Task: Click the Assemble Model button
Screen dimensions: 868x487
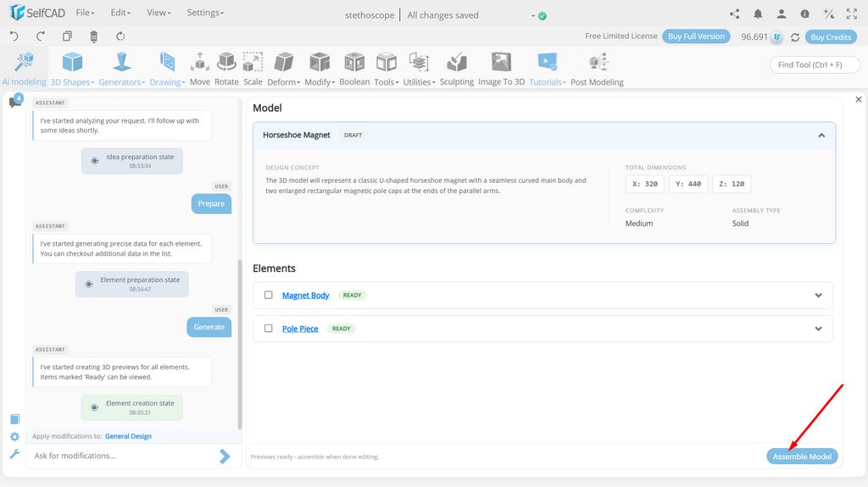Action: coord(802,457)
